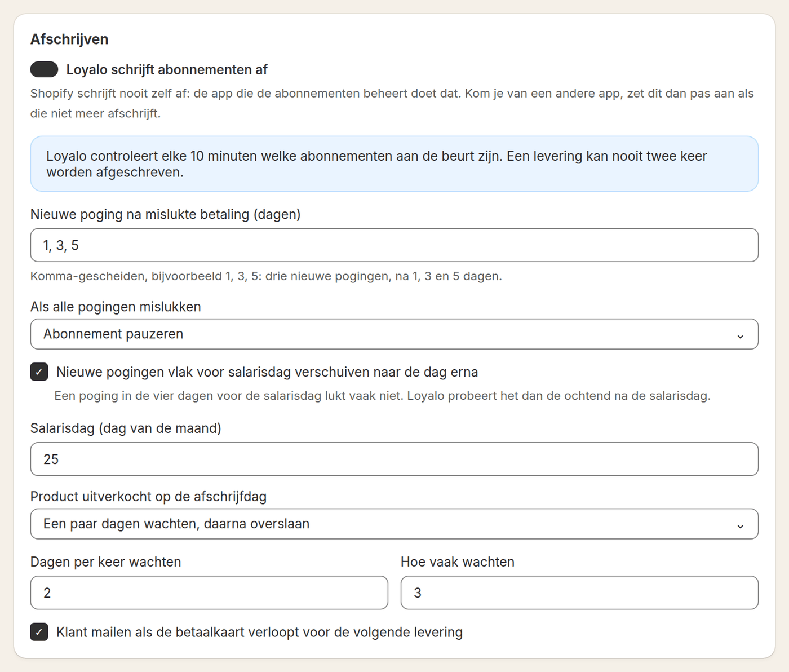Toggle the 'Loyalo schrijft abonnementen af' switch

pyautogui.click(x=45, y=69)
